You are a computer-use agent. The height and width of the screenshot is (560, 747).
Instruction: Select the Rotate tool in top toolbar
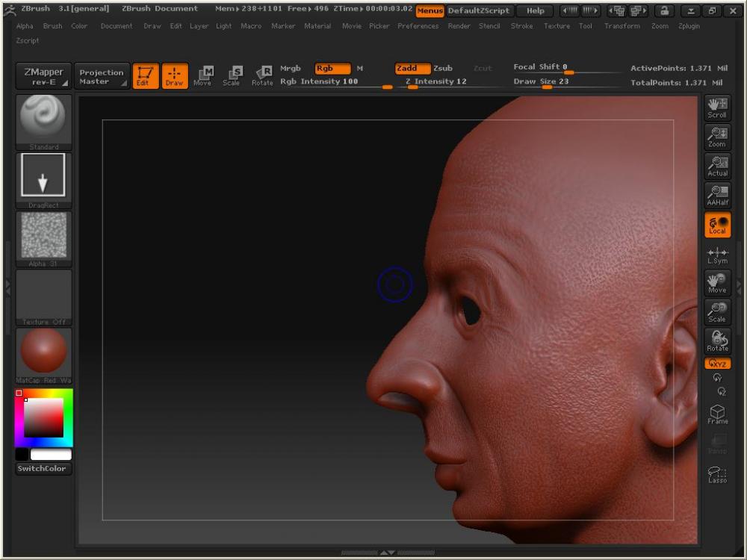[262, 75]
